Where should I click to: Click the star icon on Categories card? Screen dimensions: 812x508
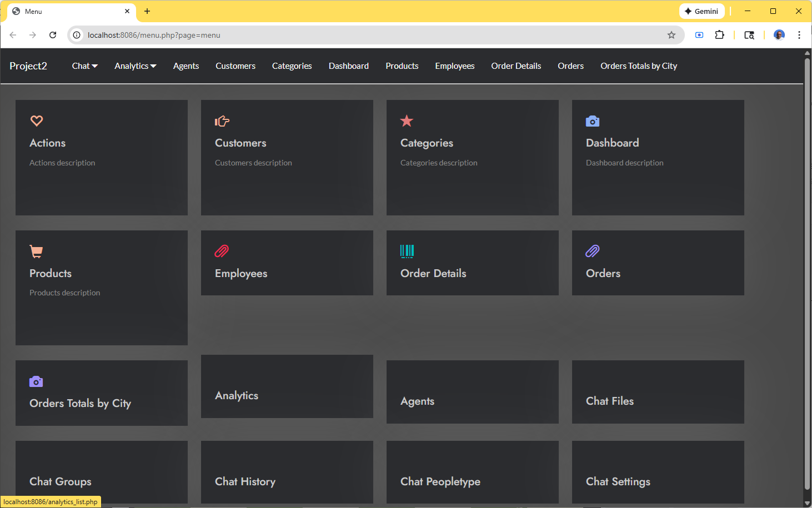tap(407, 121)
